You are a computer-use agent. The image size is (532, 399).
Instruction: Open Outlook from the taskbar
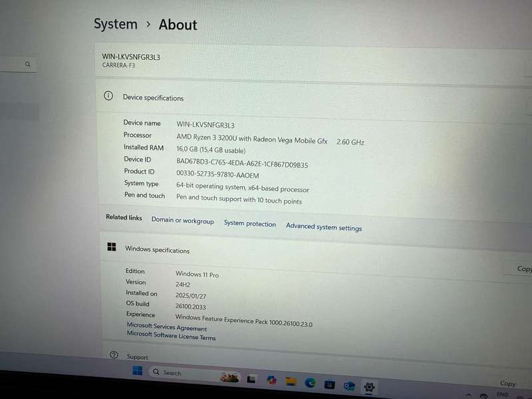pos(349,386)
